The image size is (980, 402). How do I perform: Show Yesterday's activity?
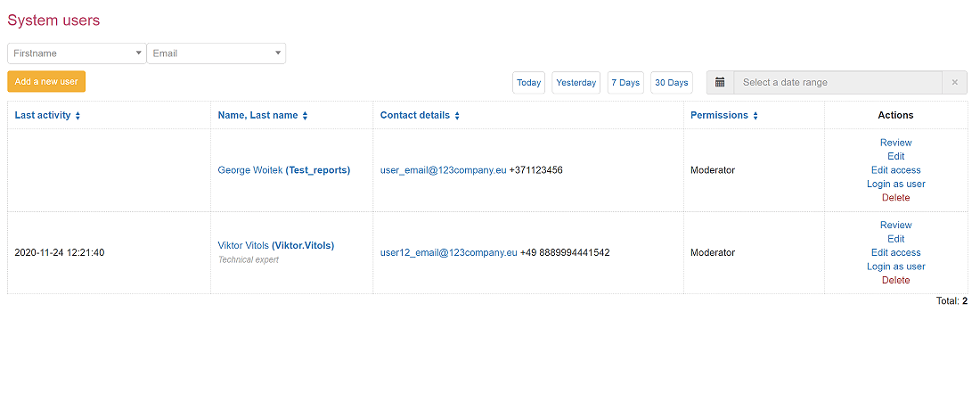(576, 83)
